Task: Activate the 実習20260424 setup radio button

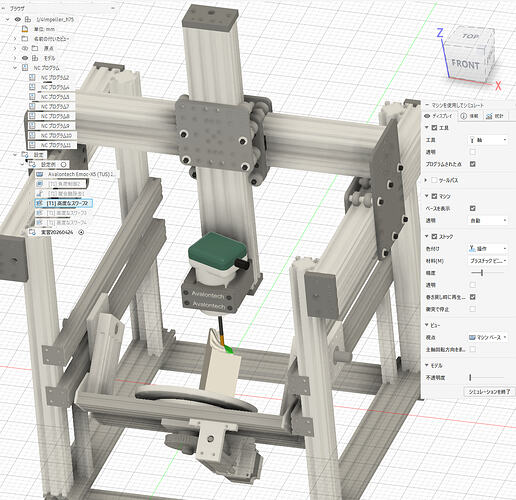Action: [x=81, y=232]
